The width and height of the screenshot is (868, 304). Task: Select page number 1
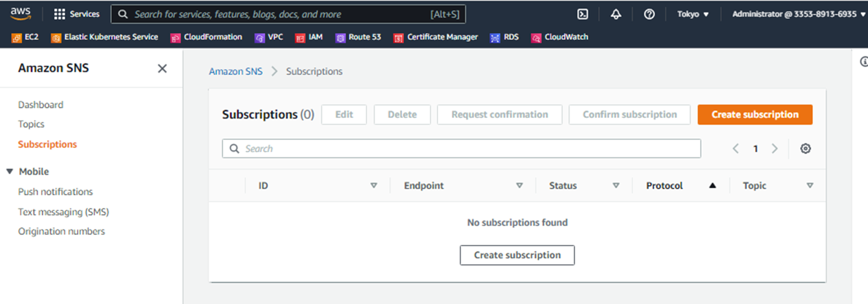pyautogui.click(x=756, y=149)
